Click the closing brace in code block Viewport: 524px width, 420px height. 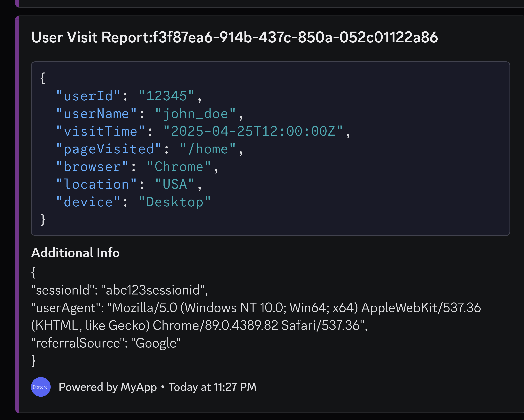coord(43,220)
